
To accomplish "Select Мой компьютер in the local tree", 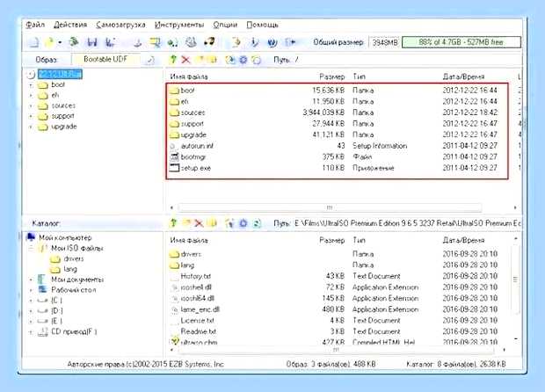I will (65, 237).
